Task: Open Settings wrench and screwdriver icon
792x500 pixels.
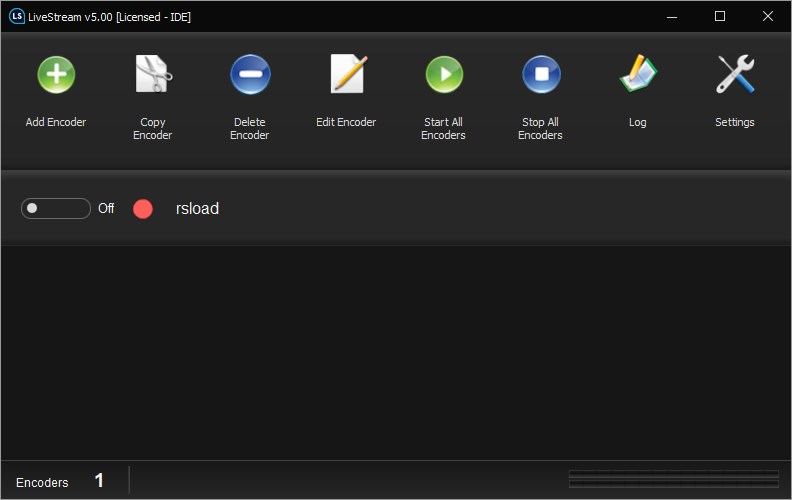Action: pyautogui.click(x=735, y=74)
